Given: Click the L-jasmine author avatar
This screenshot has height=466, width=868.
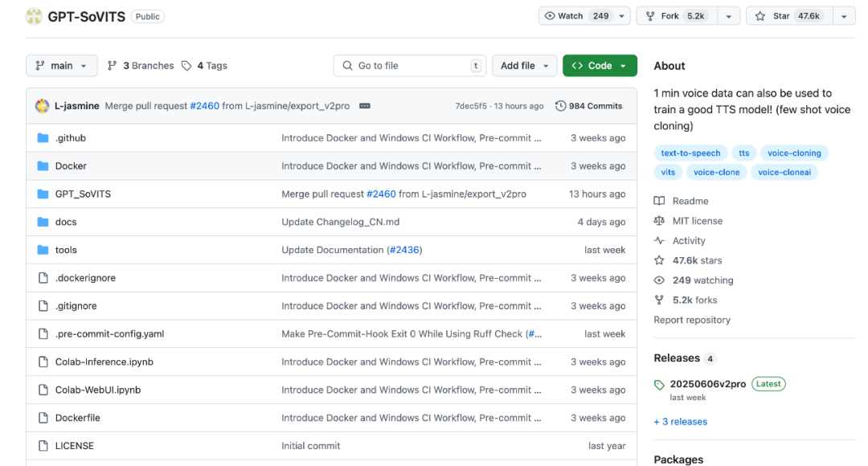Looking at the screenshot, I should [x=43, y=106].
